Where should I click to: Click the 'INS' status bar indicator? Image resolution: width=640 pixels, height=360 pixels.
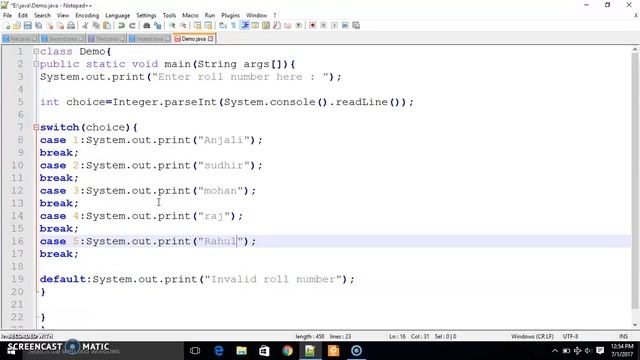point(623,336)
